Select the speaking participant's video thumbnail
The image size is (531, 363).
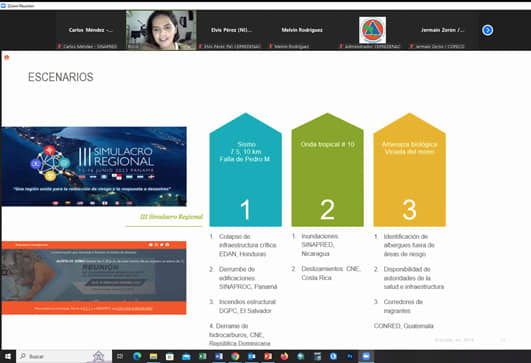pos(161,30)
